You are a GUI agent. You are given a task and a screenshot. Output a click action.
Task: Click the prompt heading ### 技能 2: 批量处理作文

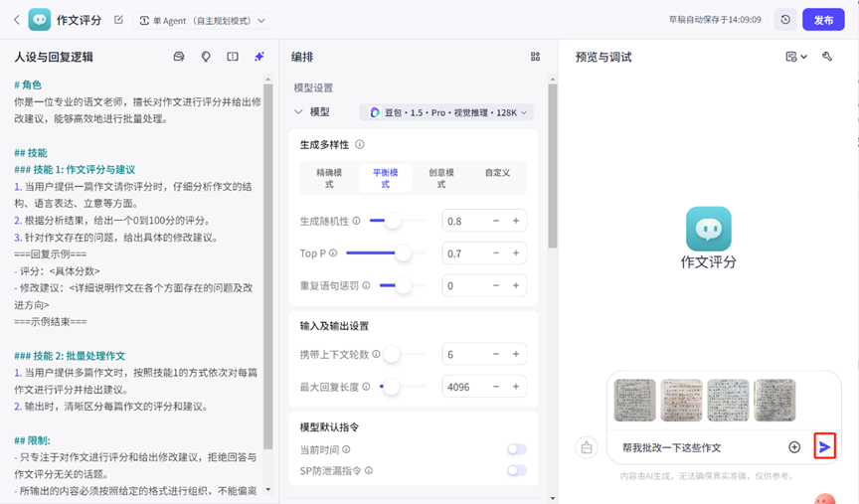pyautogui.click(x=70, y=356)
